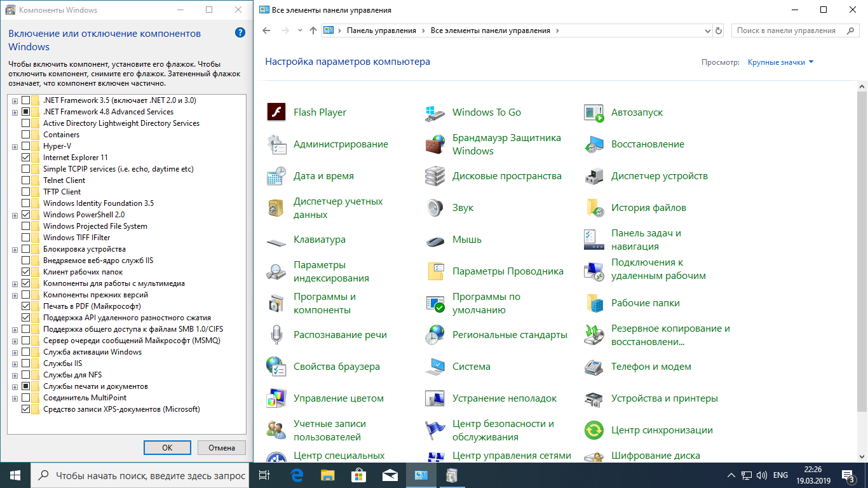Expand Блокировка устройства node
This screenshot has width=868, height=488.
(x=15, y=249)
